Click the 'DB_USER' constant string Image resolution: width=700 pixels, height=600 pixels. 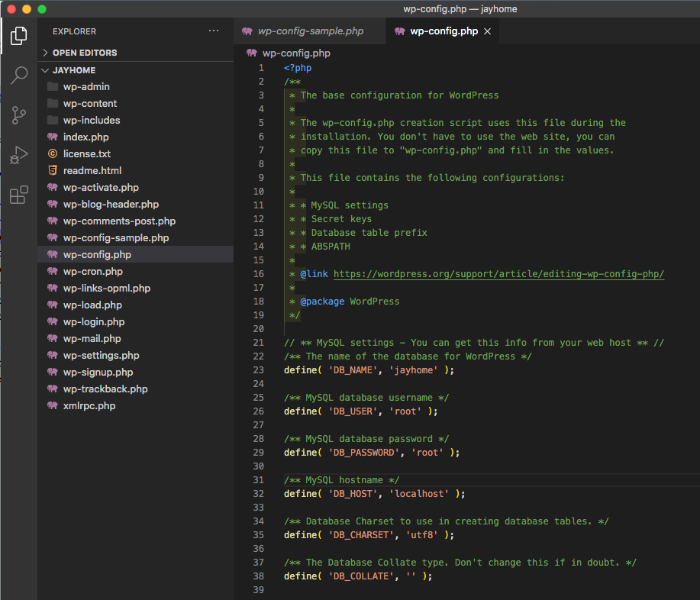click(x=353, y=411)
